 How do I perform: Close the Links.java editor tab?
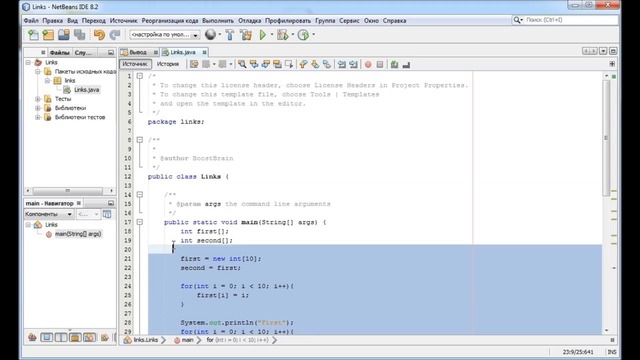pyautogui.click(x=204, y=52)
